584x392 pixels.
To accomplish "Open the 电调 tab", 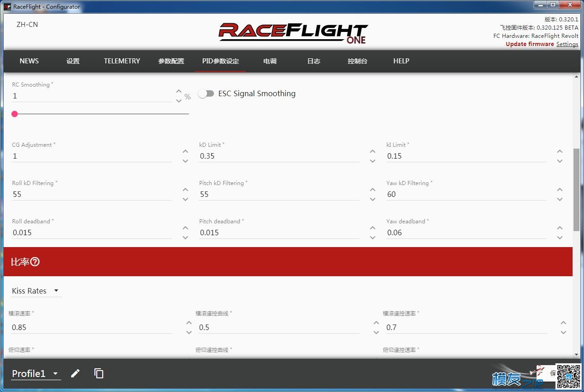I will (270, 61).
